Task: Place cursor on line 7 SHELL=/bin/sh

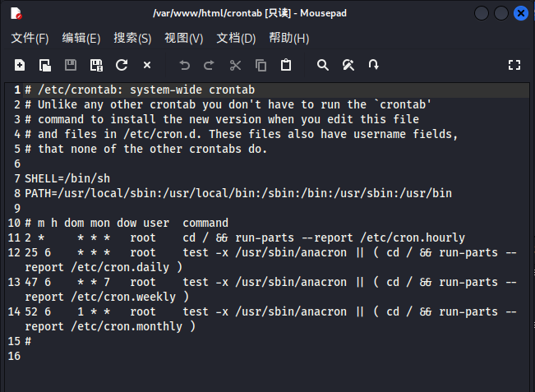Action: (67, 178)
